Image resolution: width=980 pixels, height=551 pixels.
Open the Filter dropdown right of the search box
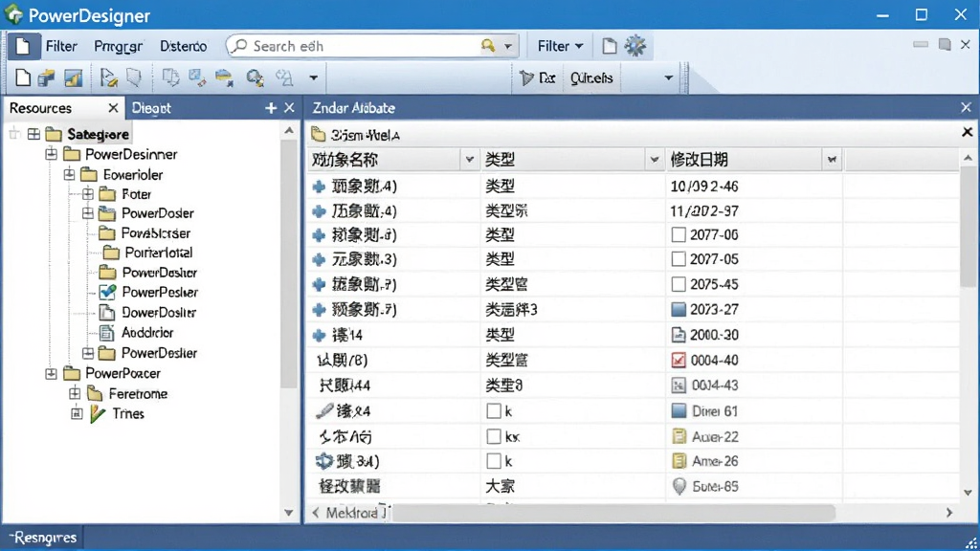click(560, 46)
